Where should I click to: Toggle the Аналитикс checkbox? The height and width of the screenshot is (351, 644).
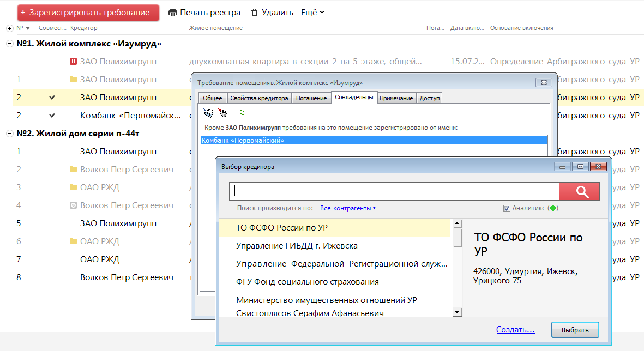(x=507, y=208)
